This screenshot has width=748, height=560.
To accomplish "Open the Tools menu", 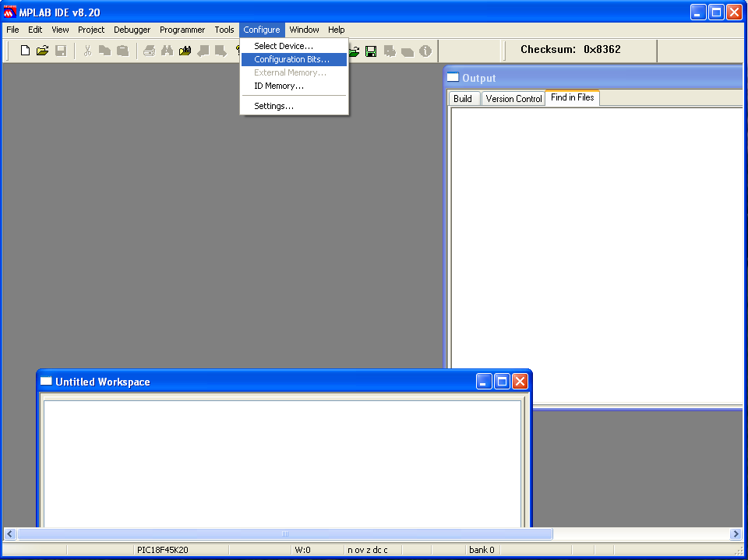I will (224, 30).
